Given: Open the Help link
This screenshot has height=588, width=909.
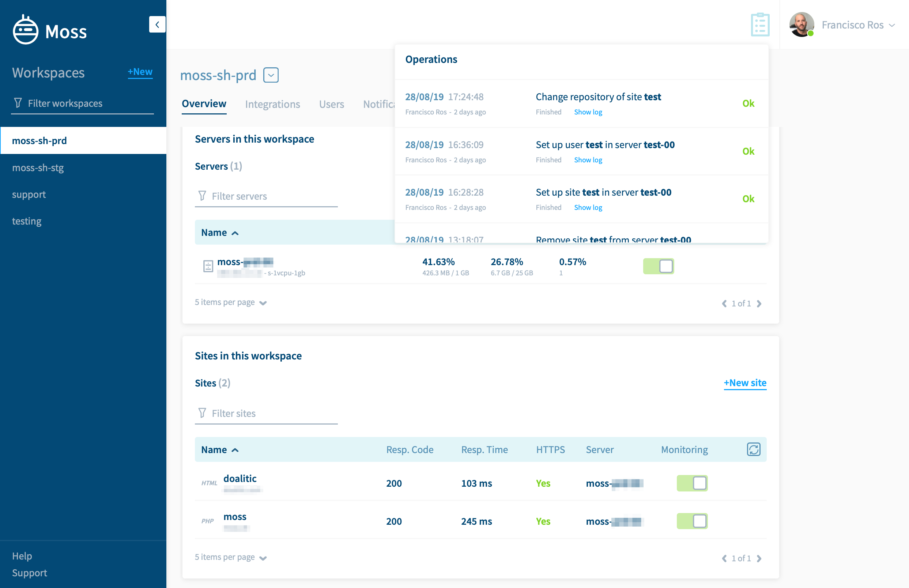Looking at the screenshot, I should coord(22,556).
